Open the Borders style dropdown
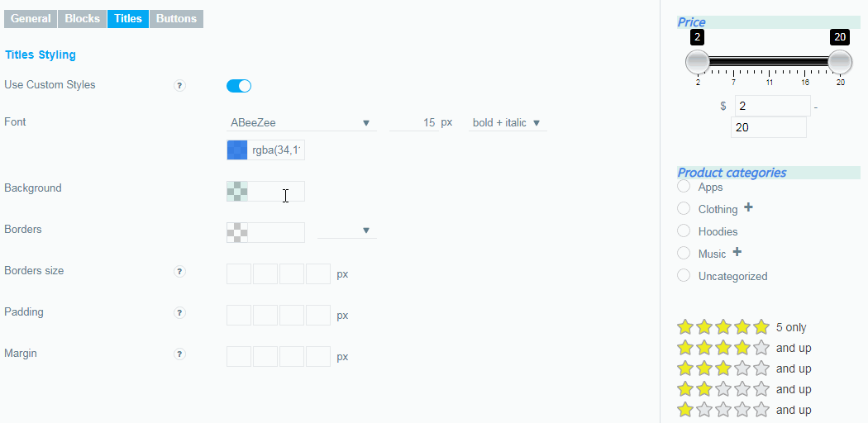This screenshot has width=868, height=423. coord(347,230)
